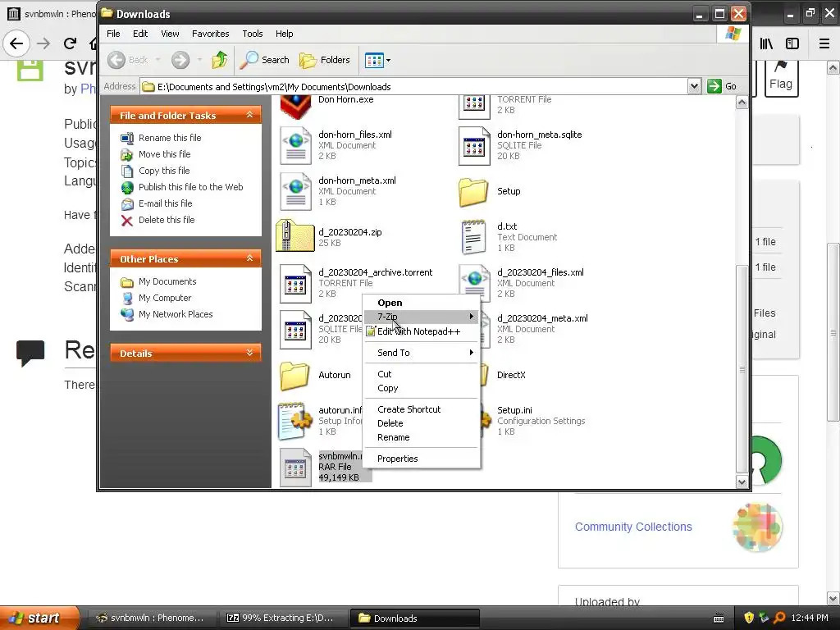Select the svnbmwln RAR file icon
The height and width of the screenshot is (630, 840).
click(x=295, y=467)
